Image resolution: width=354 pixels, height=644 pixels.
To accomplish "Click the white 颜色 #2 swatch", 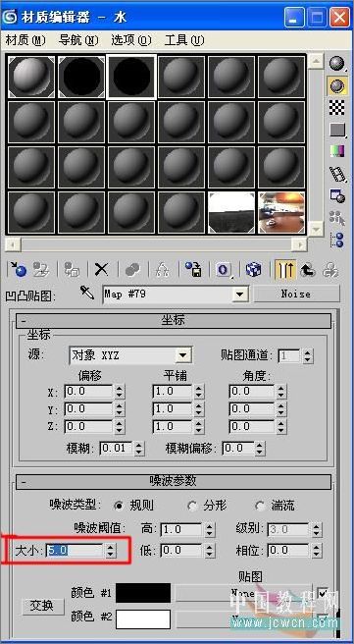I will [x=143, y=619].
